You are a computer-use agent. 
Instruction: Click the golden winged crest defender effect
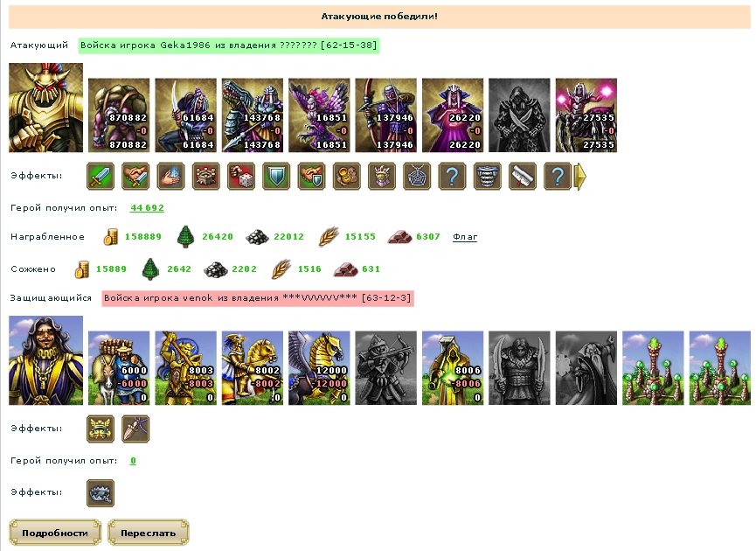point(101,429)
